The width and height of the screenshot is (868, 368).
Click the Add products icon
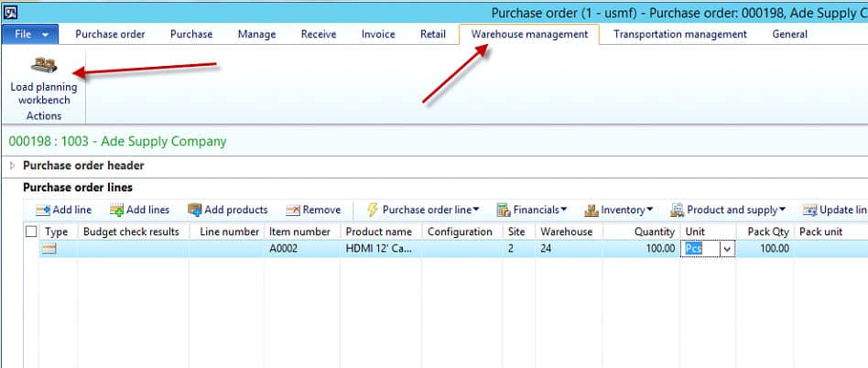point(195,211)
